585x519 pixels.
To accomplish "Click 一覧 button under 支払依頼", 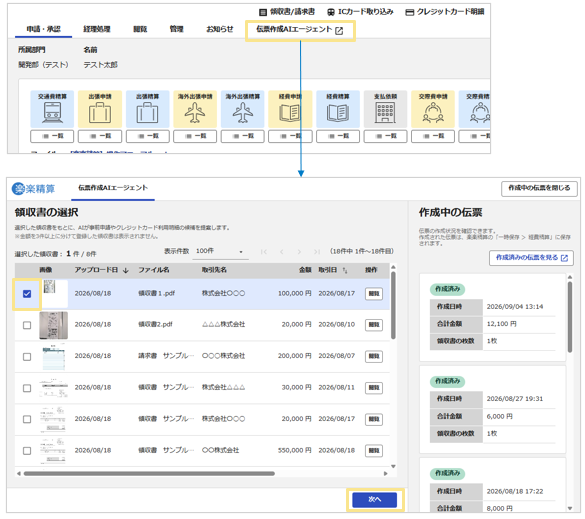I will pos(385,136).
